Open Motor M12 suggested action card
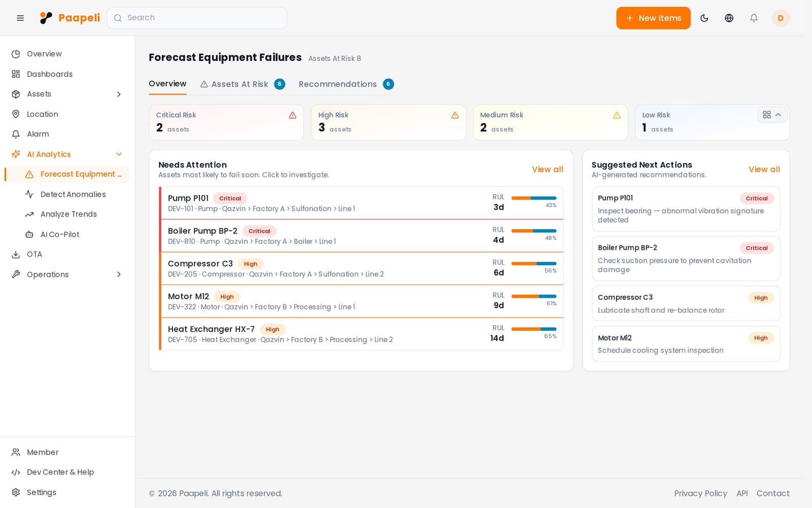Viewport: 812px width, 508px height. (686, 344)
